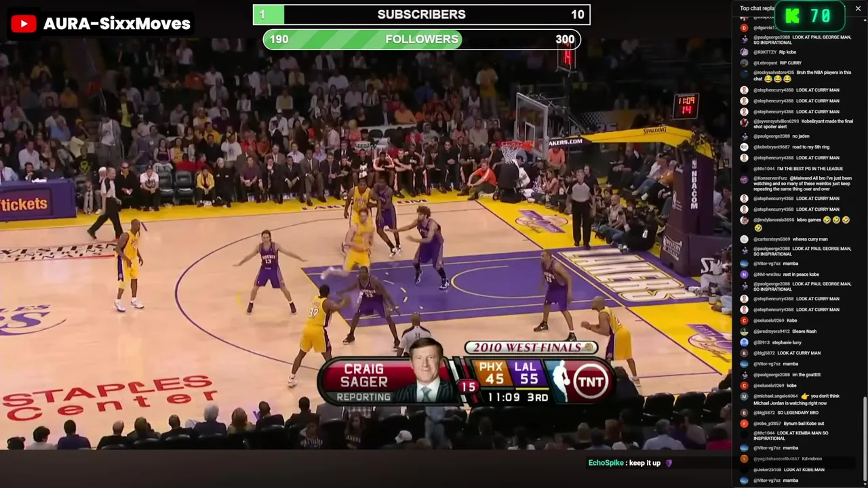Click the avatar beside @joyvensystvillien6293
Screen dimensions: 868x488
click(744, 123)
